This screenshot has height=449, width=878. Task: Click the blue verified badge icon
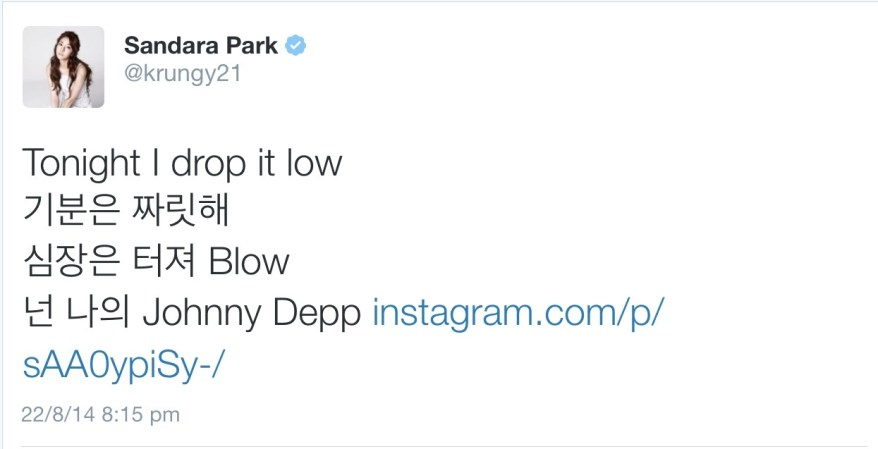click(295, 46)
